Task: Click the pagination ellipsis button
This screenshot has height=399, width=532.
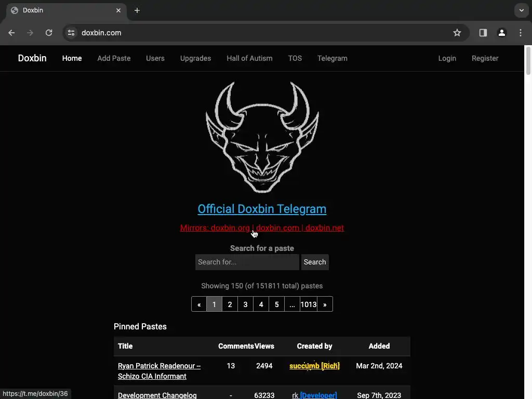Action: point(292,304)
